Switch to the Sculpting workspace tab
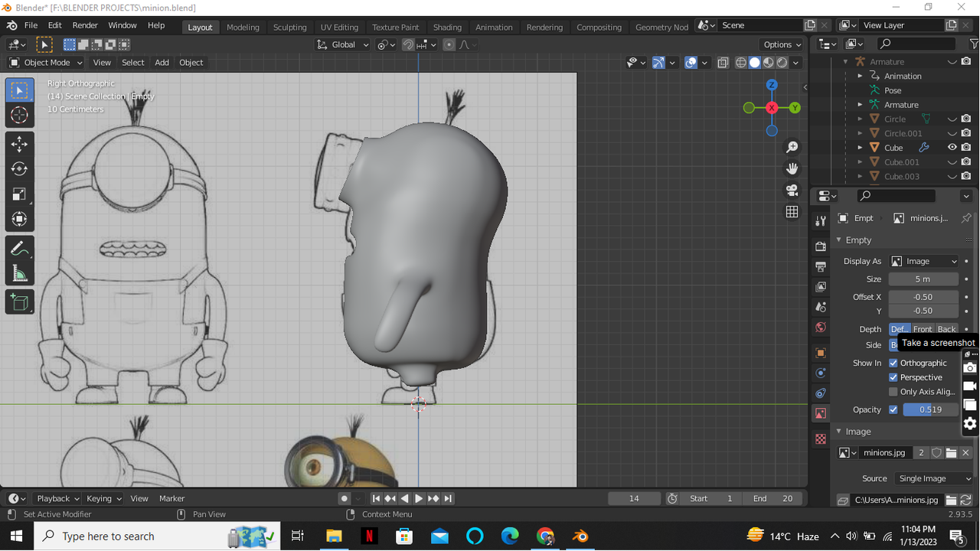980x551 pixels. (290, 27)
